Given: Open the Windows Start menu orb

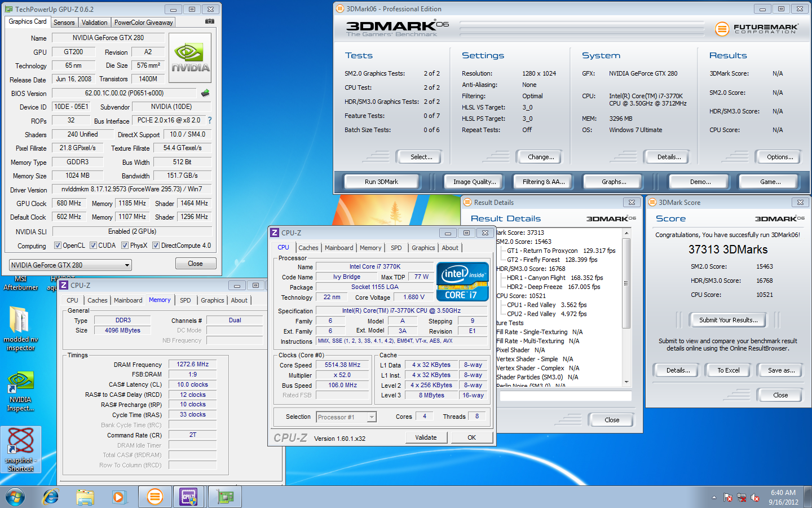Looking at the screenshot, I should tap(15, 497).
